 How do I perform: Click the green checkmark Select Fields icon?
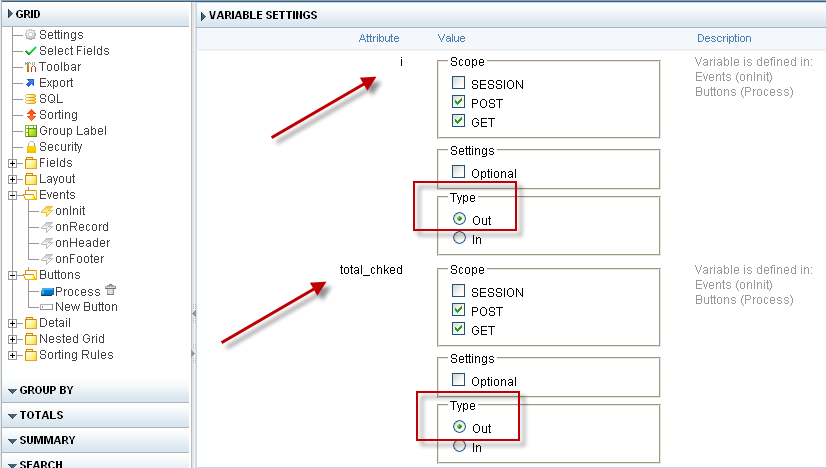click(30, 51)
